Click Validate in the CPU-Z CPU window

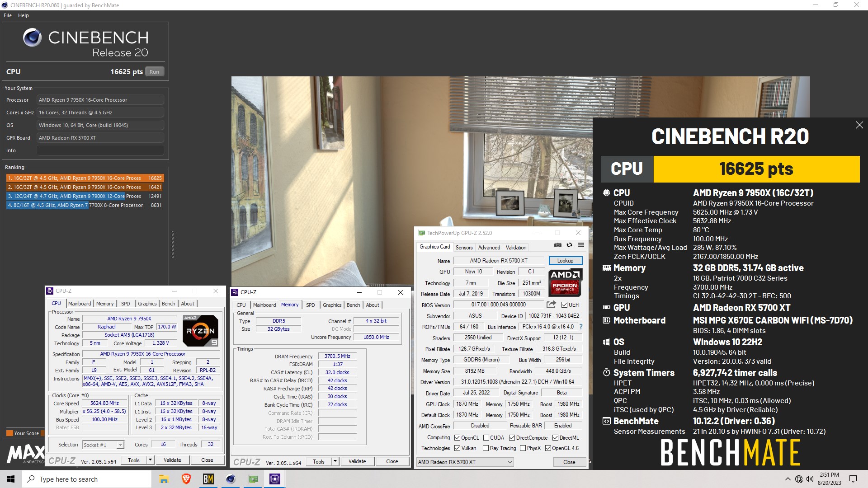(172, 460)
